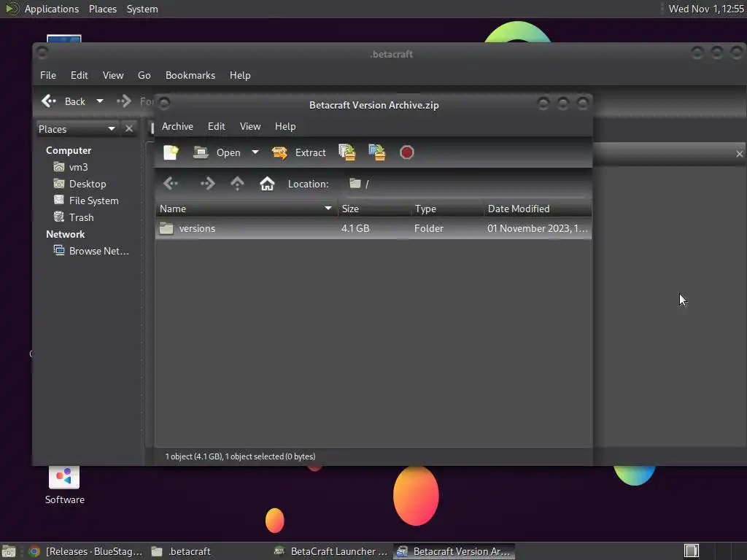Expand the Open recent archives dropdown arrow
The image size is (747, 560).
point(255,152)
